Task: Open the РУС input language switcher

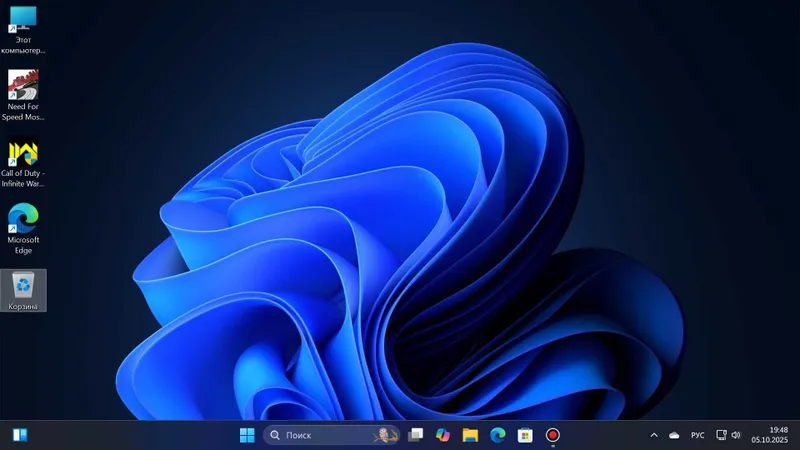Action: 697,435
